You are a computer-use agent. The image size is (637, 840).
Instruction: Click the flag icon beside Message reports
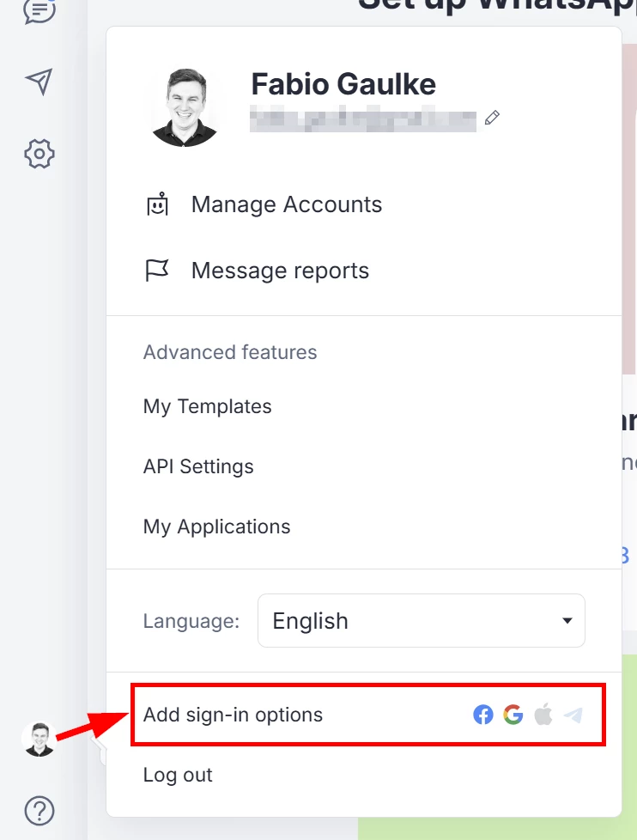[x=157, y=270]
